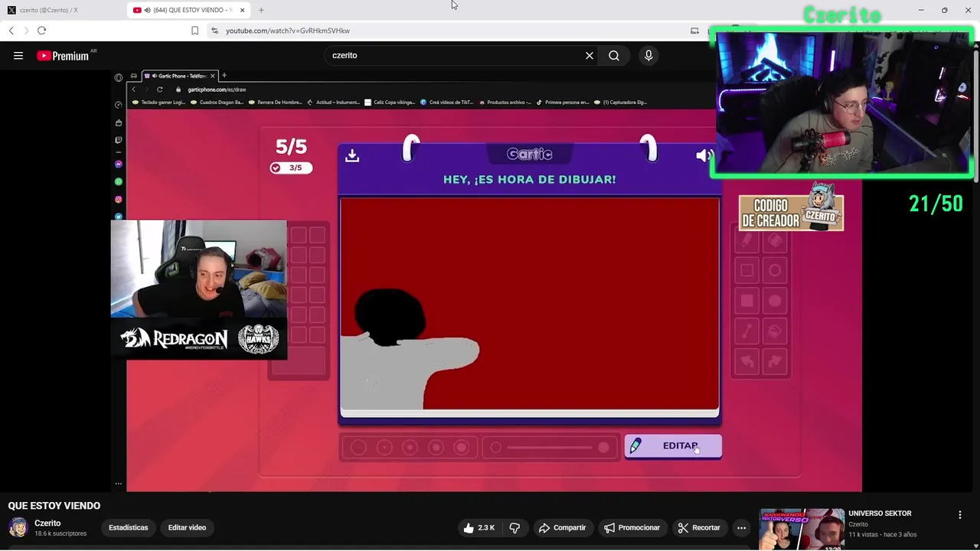Click the Twitch icon in inner browser sidebar
Screen dimensions: 980x551
[118, 140]
